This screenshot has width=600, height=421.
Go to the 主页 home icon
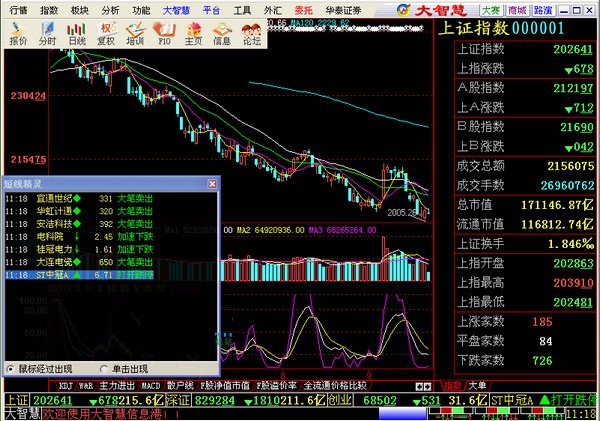pos(193,34)
